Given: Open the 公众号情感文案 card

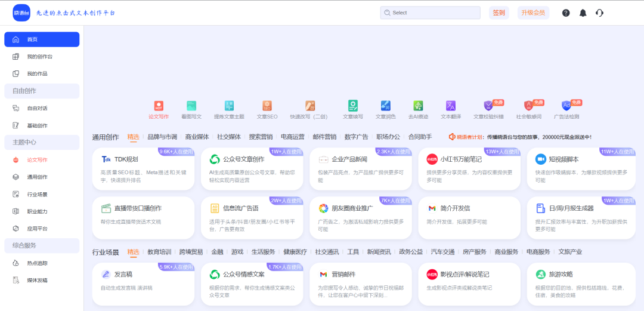Looking at the screenshot, I should coord(252,284).
